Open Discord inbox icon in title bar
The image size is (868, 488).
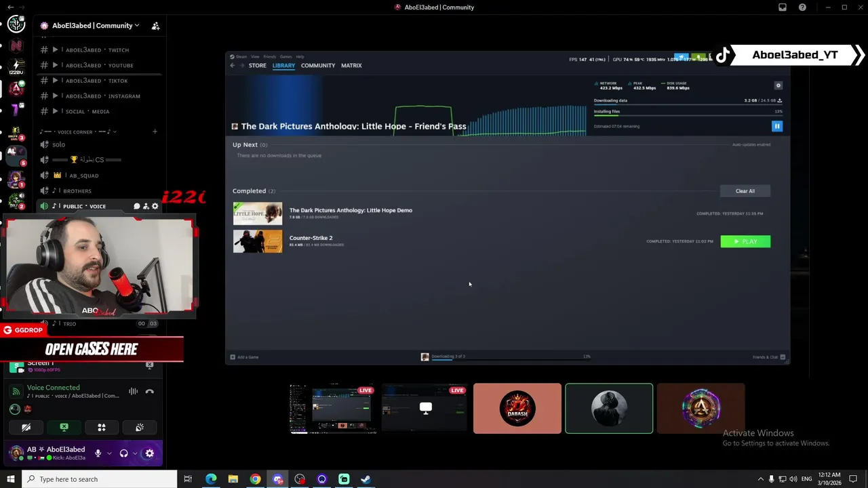coord(782,7)
